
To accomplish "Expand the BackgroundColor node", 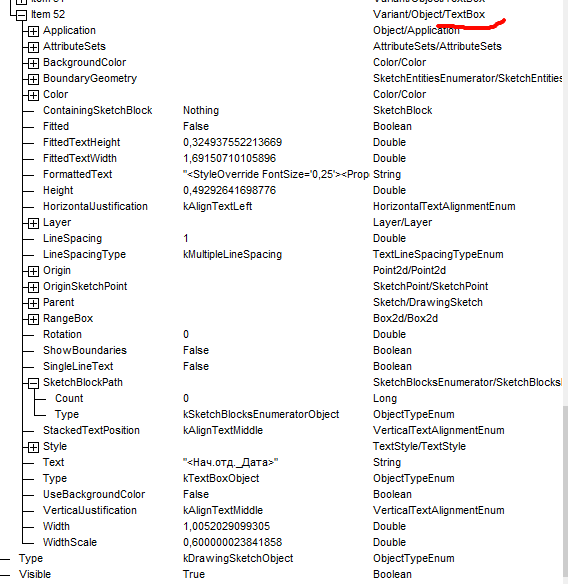I will coord(33,63).
